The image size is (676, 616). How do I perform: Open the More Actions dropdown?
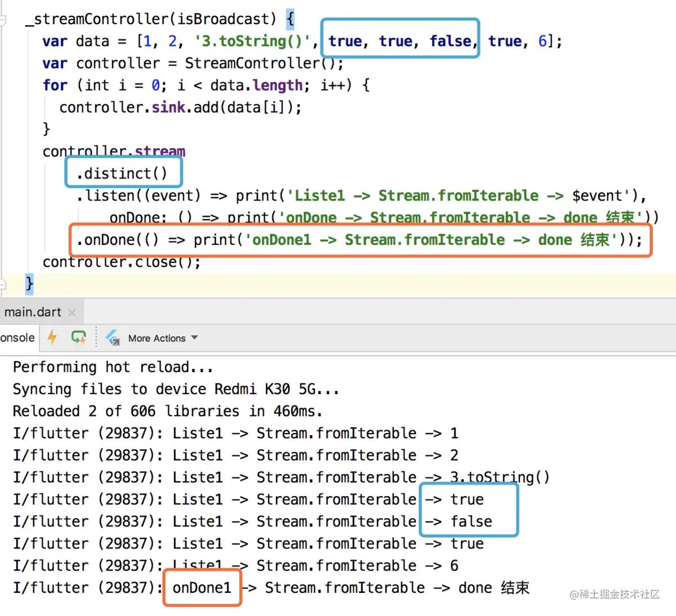[x=163, y=338]
